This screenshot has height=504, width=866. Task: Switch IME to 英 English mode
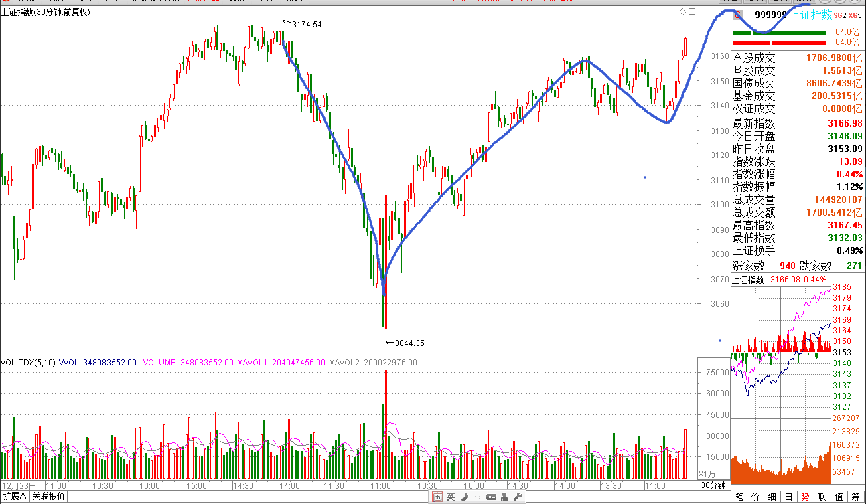[450, 497]
